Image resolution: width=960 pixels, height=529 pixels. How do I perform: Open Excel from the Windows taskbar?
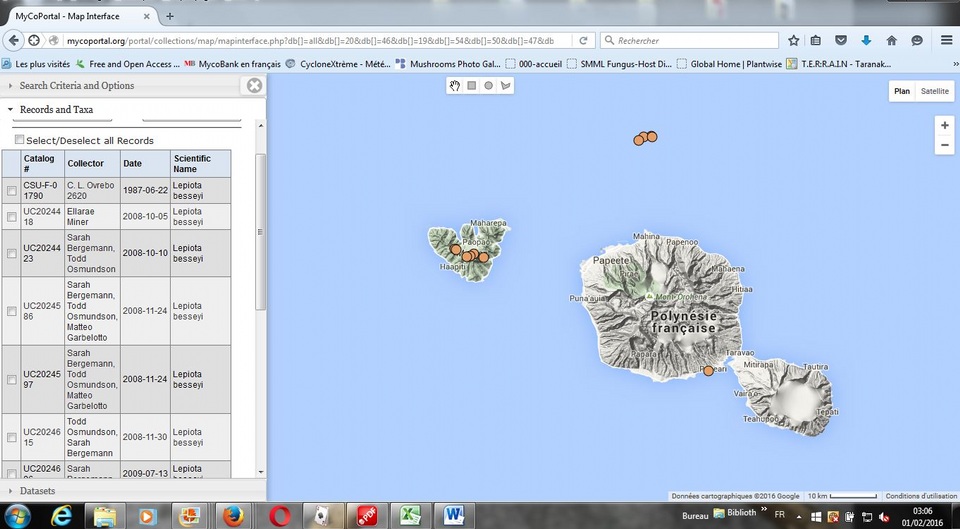[409, 516]
